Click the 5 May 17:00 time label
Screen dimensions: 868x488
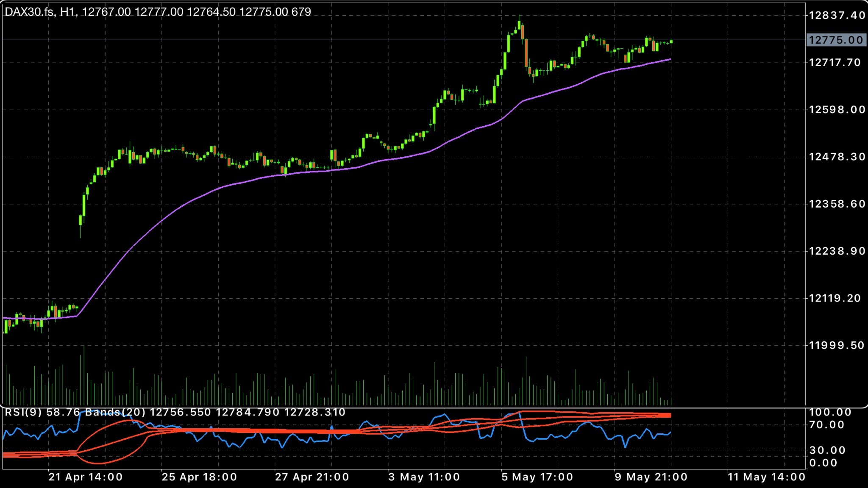[x=537, y=477]
